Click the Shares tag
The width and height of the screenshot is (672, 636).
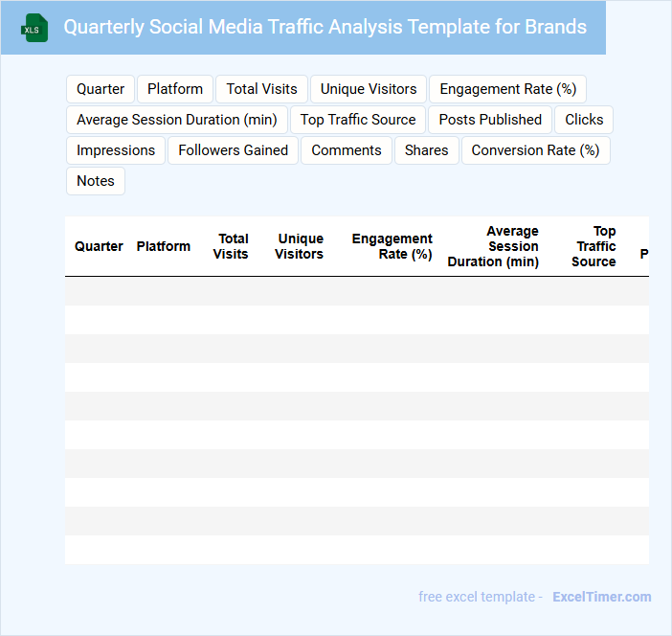coord(426,150)
